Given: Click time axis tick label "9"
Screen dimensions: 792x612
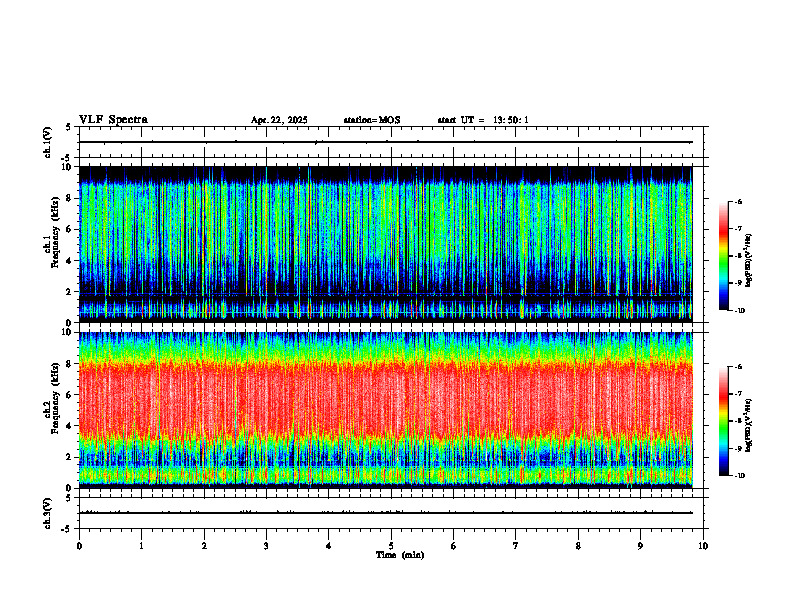Looking at the screenshot, I should click(640, 546).
